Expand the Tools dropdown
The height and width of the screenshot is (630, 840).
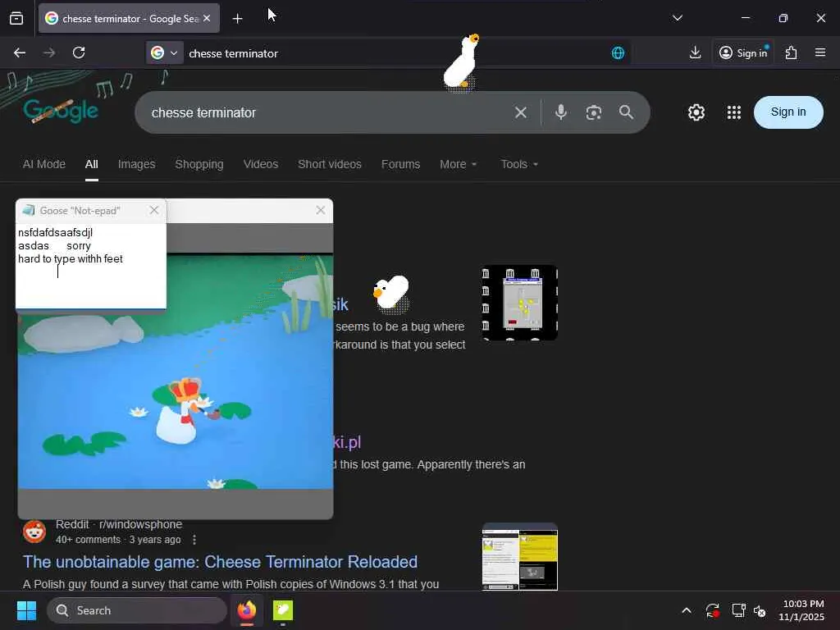click(x=519, y=164)
